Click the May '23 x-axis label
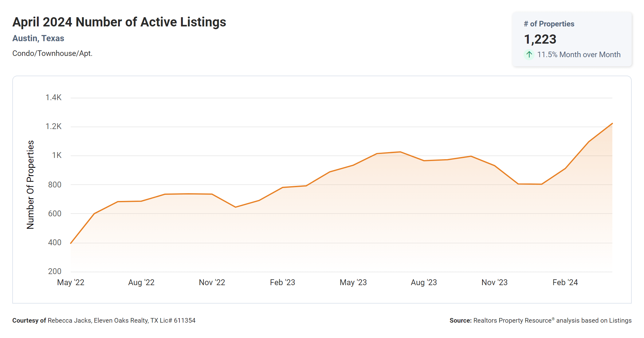The width and height of the screenshot is (644, 338). click(x=353, y=282)
